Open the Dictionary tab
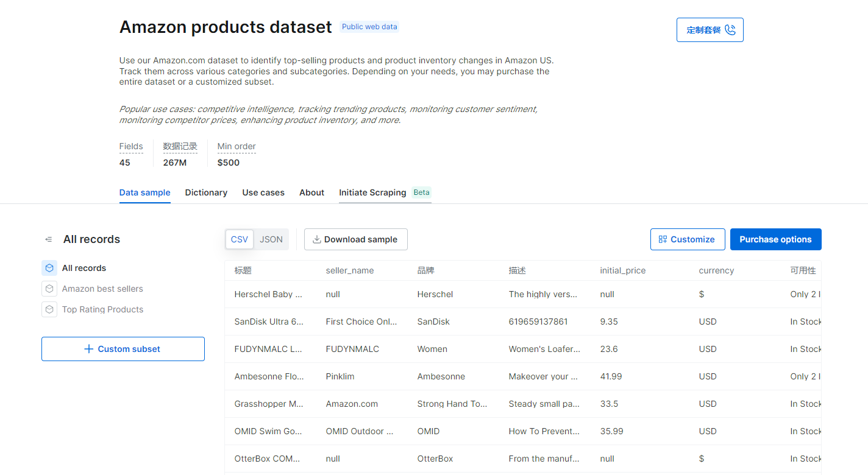This screenshot has height=475, width=868. pyautogui.click(x=206, y=192)
